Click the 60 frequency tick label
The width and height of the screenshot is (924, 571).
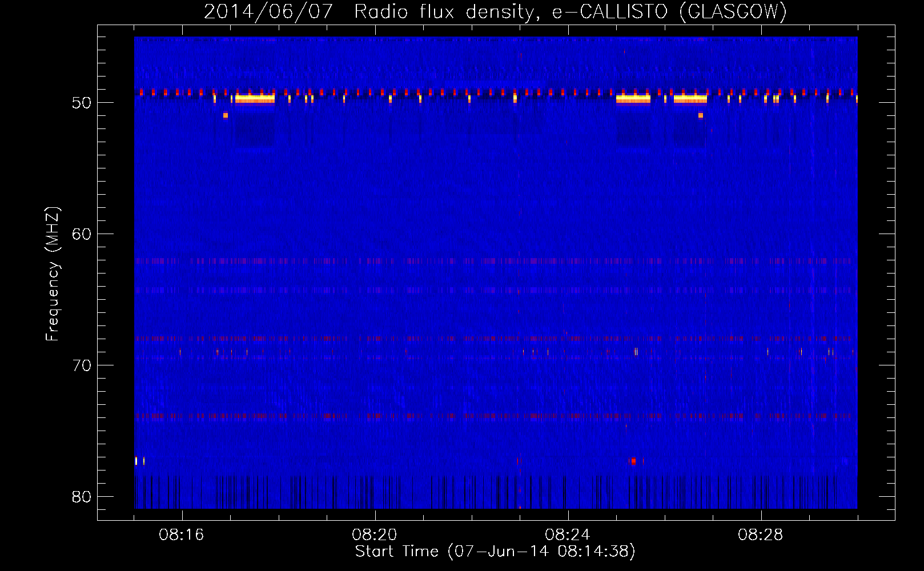tap(82, 234)
